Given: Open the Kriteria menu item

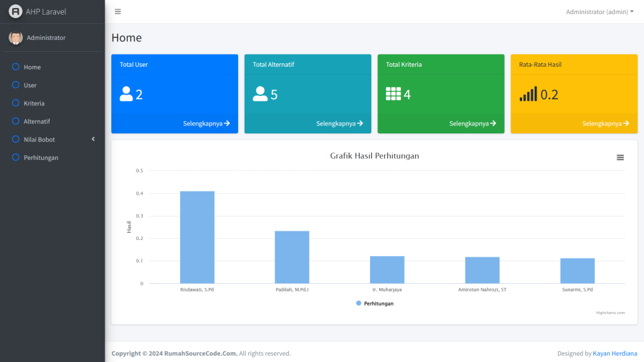Looking at the screenshot, I should pos(34,103).
